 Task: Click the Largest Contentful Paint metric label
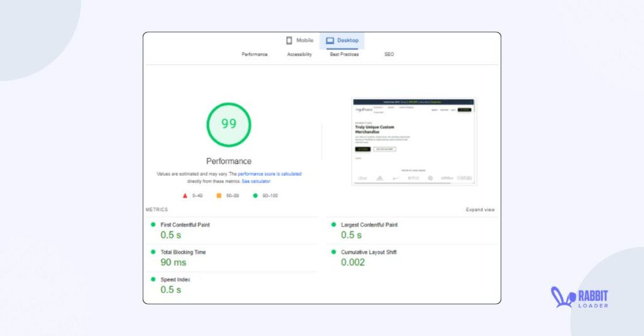point(369,225)
